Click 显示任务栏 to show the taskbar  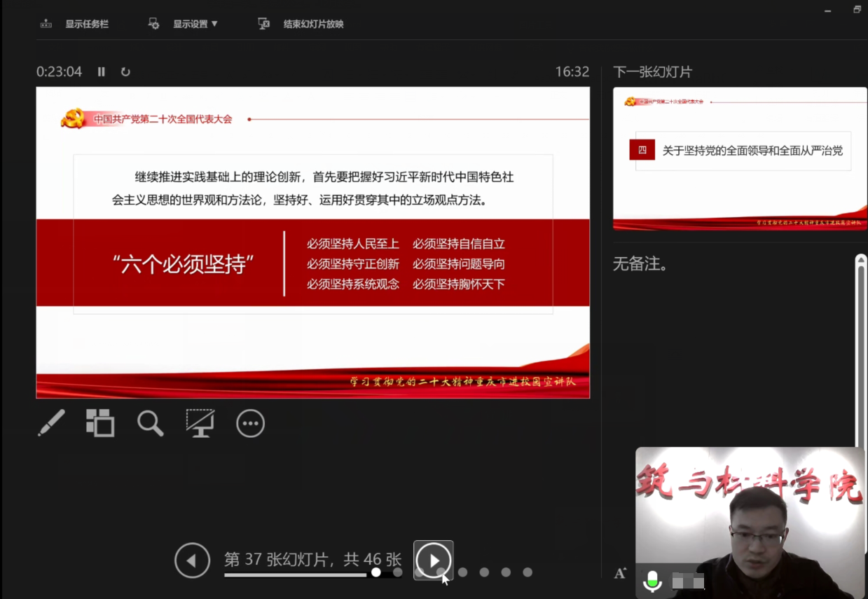coord(86,24)
